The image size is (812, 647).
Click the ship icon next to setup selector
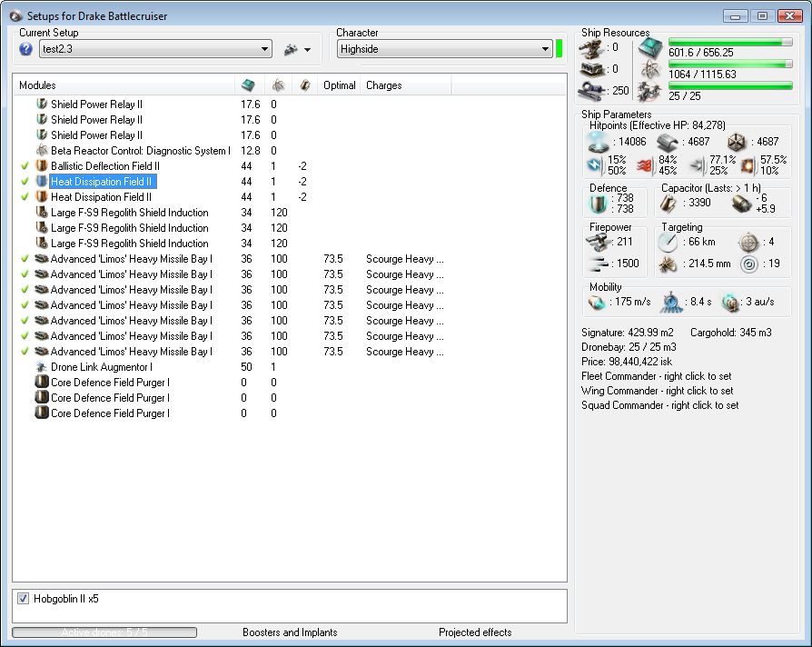pyautogui.click(x=291, y=50)
